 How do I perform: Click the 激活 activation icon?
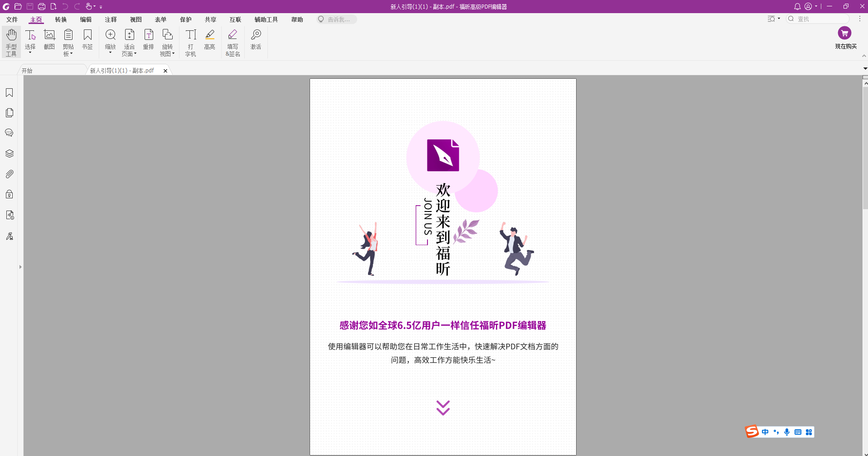256,41
